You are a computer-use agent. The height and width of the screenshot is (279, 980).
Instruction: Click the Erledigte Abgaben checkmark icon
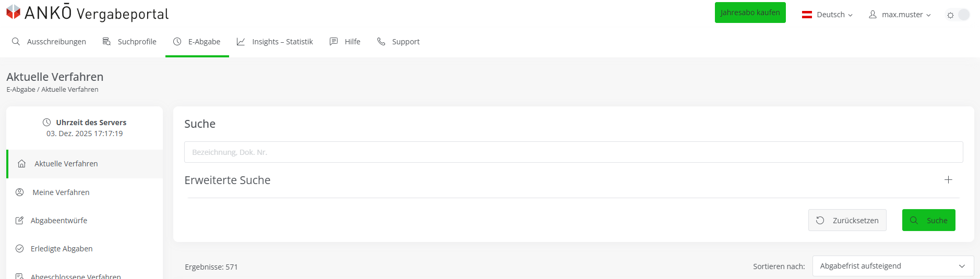click(20, 249)
